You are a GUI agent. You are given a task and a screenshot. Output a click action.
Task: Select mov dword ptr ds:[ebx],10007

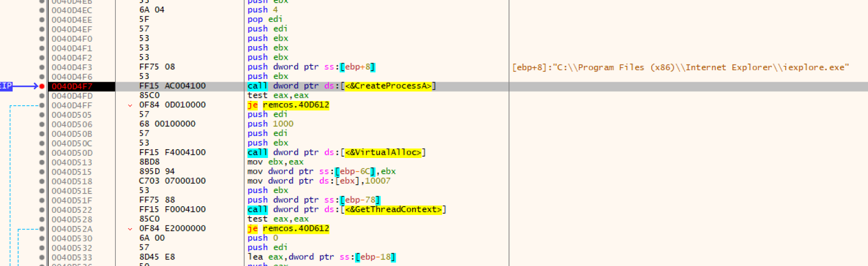(319, 181)
